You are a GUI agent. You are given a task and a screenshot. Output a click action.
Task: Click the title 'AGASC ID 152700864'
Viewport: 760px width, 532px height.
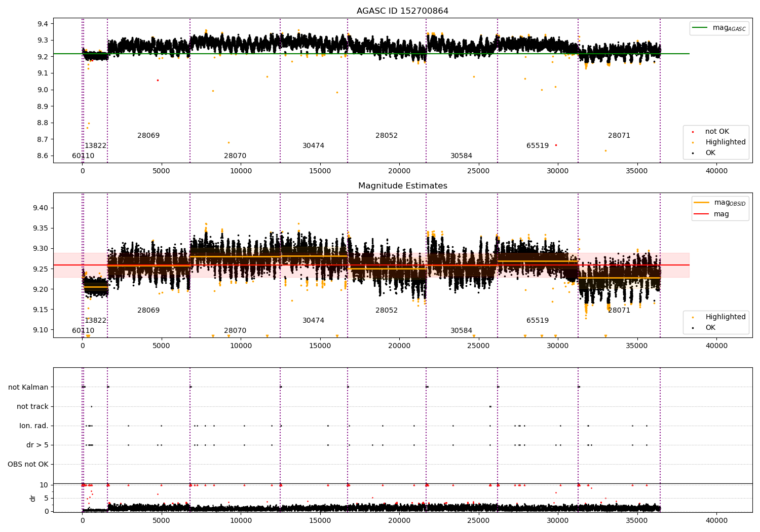402,11
